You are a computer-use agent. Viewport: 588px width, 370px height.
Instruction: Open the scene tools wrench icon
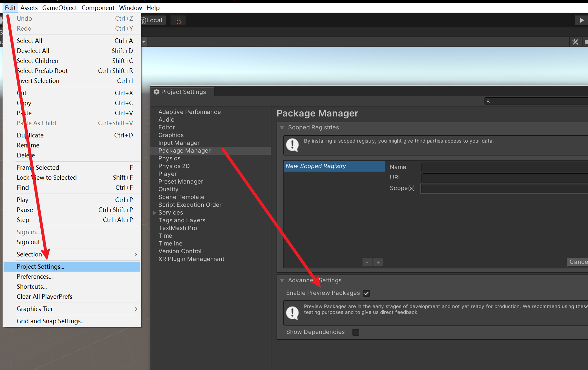(x=575, y=42)
